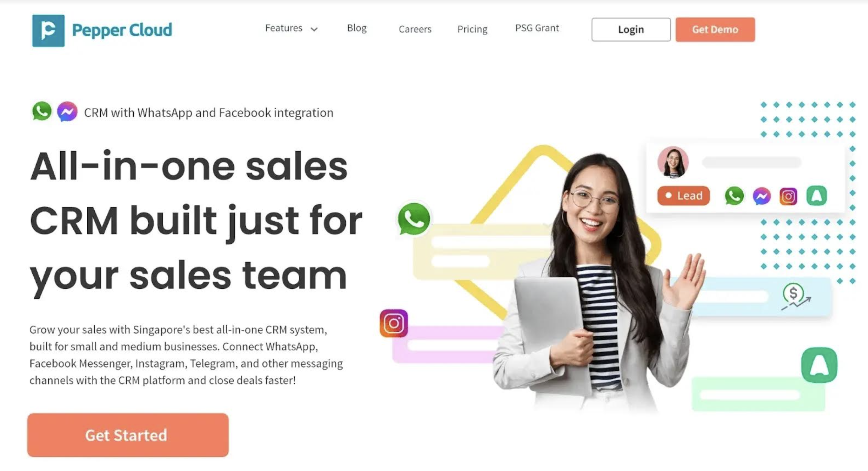868x471 pixels.
Task: Click the large floating WhatsApp icon
Action: [x=414, y=219]
